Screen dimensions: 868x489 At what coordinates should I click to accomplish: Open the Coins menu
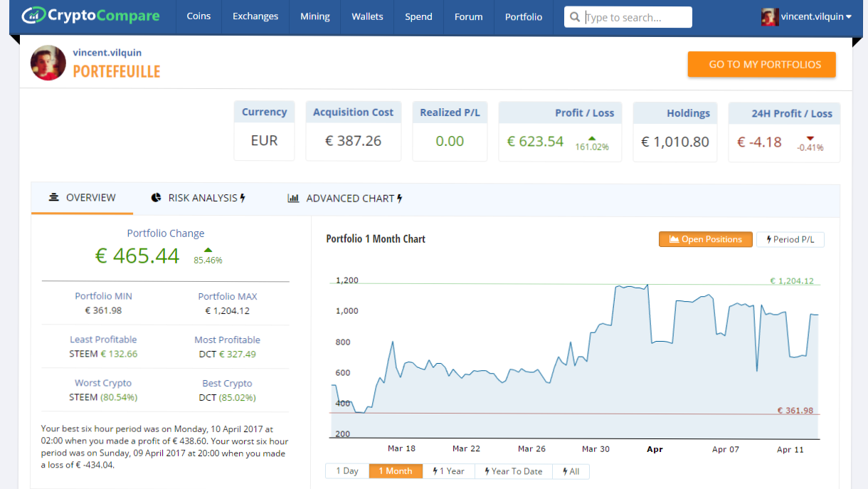point(199,17)
